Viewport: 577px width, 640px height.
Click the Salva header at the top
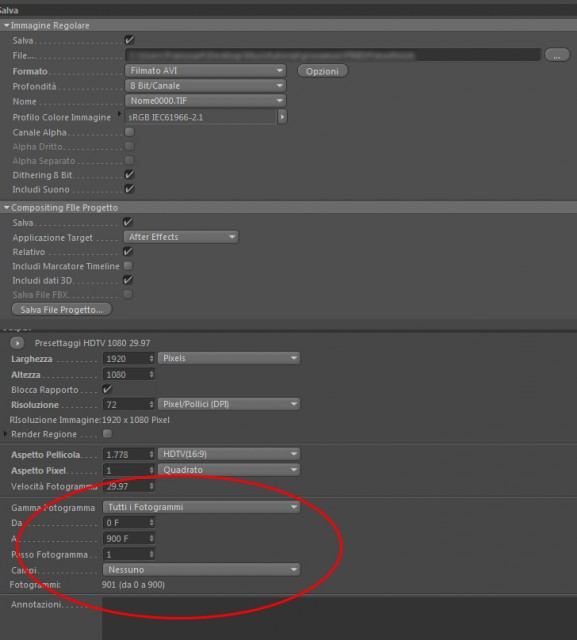pos(9,10)
